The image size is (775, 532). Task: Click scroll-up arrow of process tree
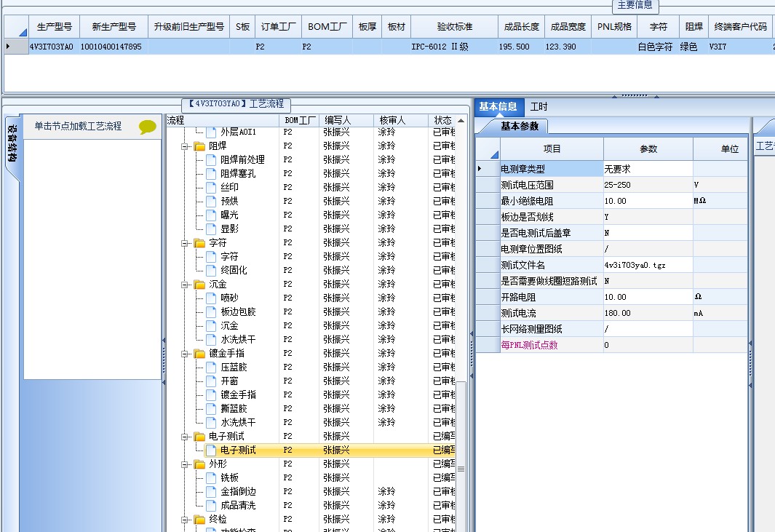pyautogui.click(x=461, y=121)
